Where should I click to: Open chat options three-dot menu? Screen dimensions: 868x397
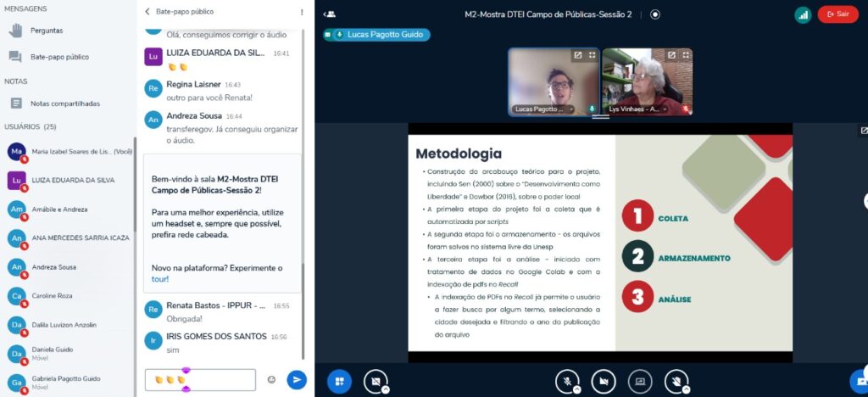[x=301, y=12]
